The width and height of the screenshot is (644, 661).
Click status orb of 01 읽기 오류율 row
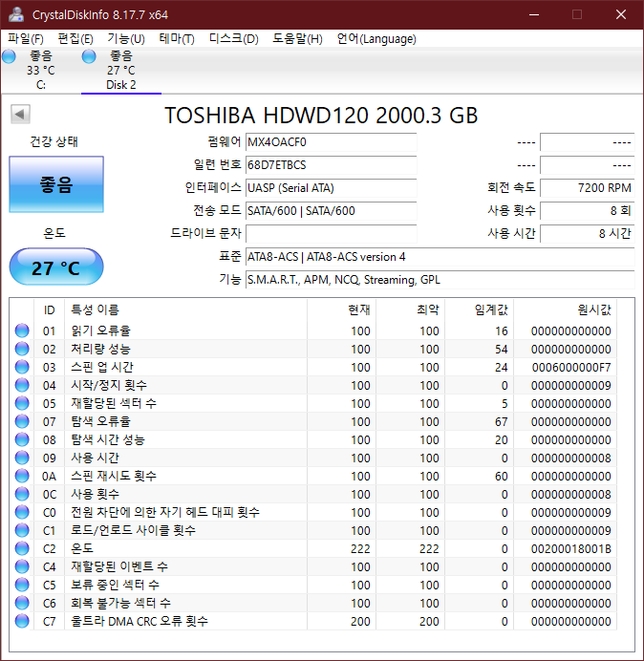(22, 330)
